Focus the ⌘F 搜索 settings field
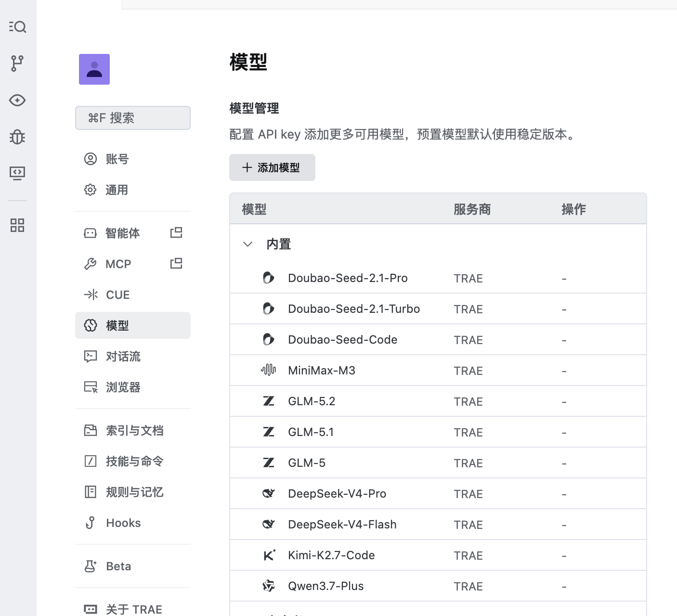Screen dimensions: 677x616 coord(133,118)
